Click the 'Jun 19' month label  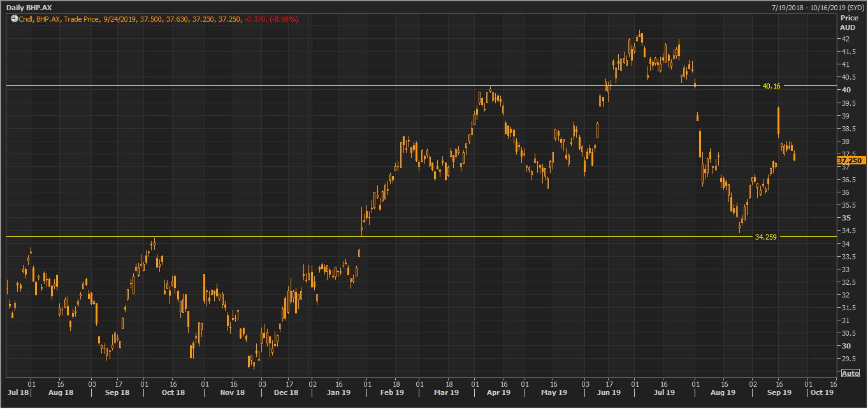point(609,392)
